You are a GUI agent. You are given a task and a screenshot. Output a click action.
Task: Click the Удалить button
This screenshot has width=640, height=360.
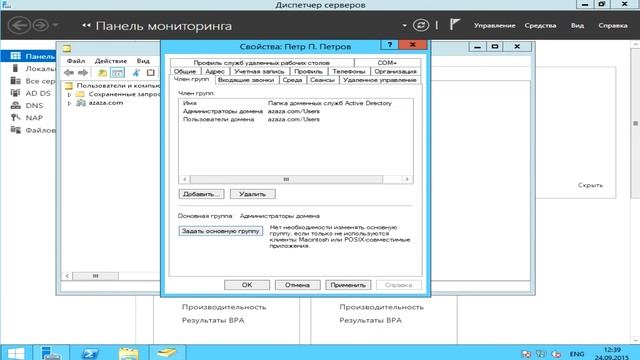[253, 194]
